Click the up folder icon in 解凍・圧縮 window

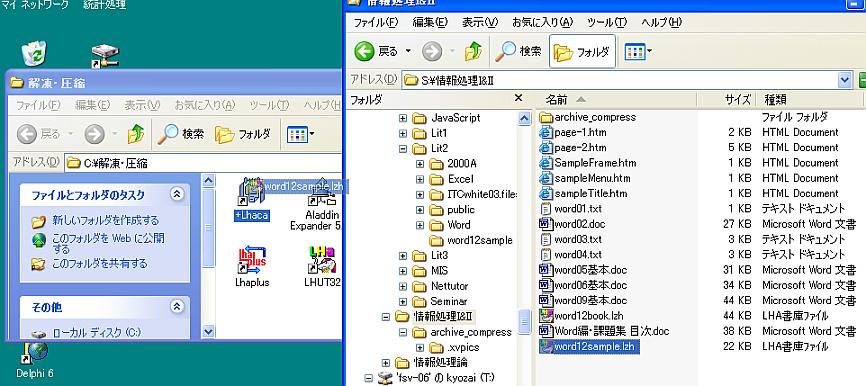pos(135,134)
